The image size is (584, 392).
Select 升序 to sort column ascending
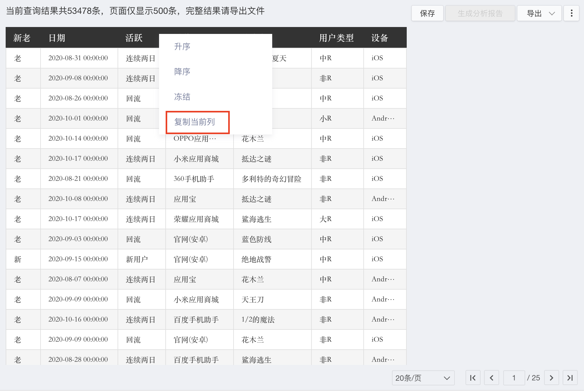pos(182,46)
